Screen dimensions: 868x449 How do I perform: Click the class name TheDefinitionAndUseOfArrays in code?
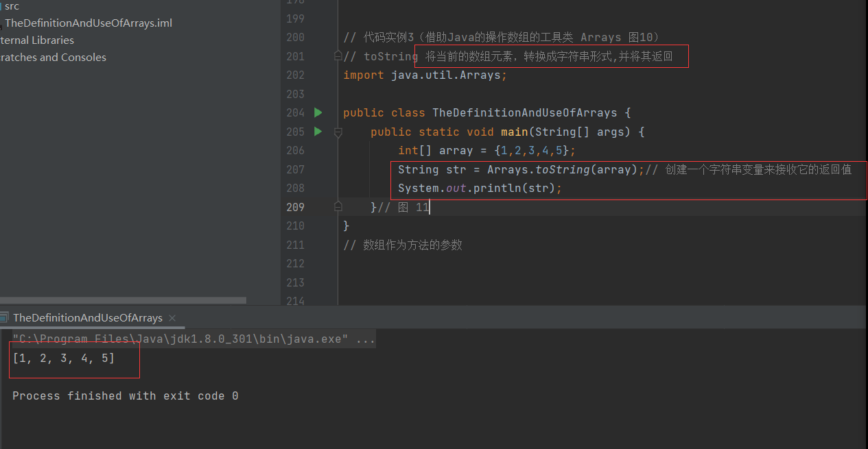[x=524, y=112]
